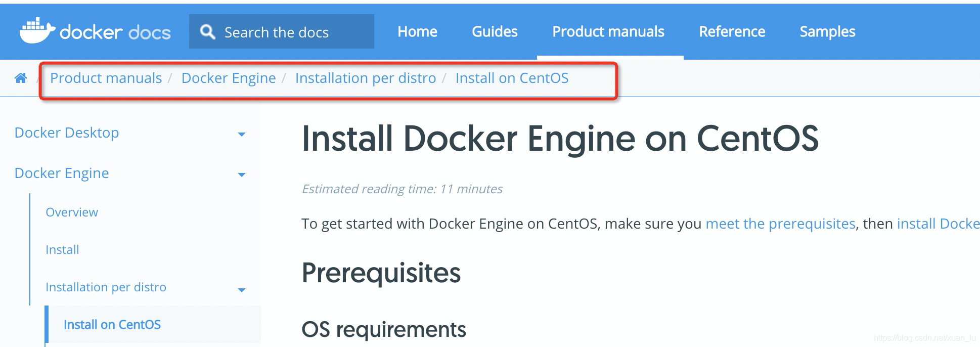The image size is (980, 347).
Task: Click Product manuals breadcrumb link
Action: click(x=106, y=78)
